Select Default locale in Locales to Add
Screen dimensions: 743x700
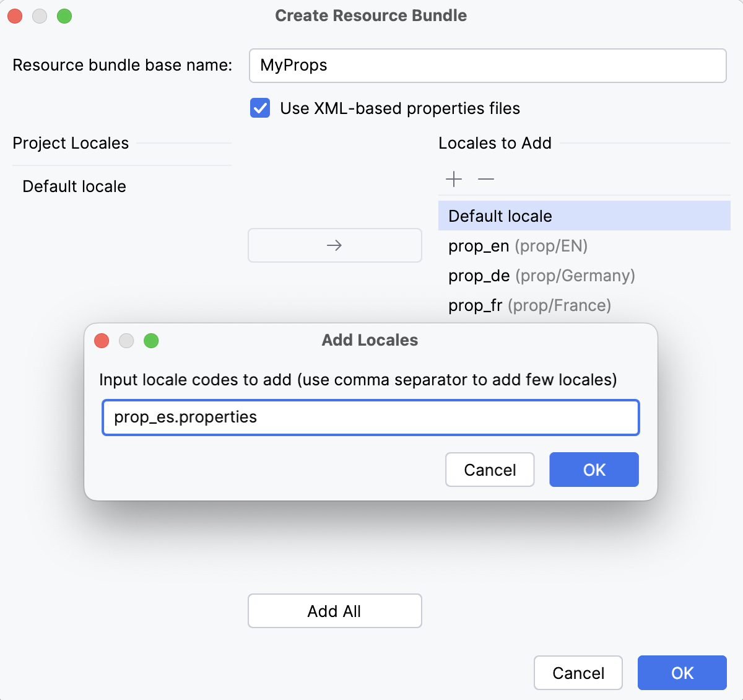click(x=499, y=216)
